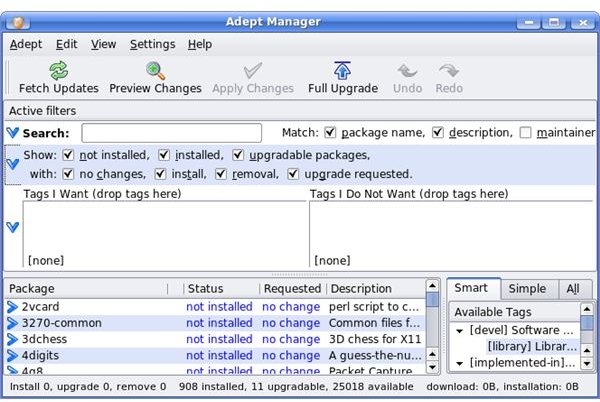Screen dimensions: 600x402
Task: Click the package list vertical scrollbar thumb
Action: coord(432,299)
